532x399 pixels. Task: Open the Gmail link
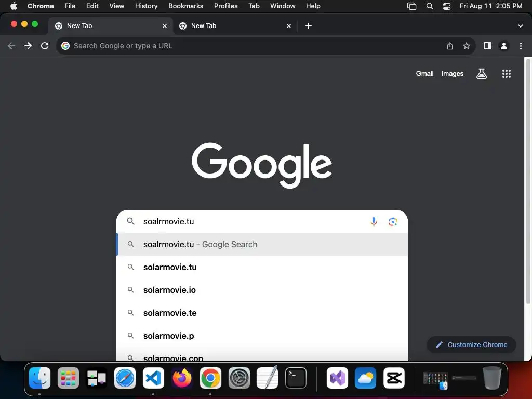(x=425, y=74)
